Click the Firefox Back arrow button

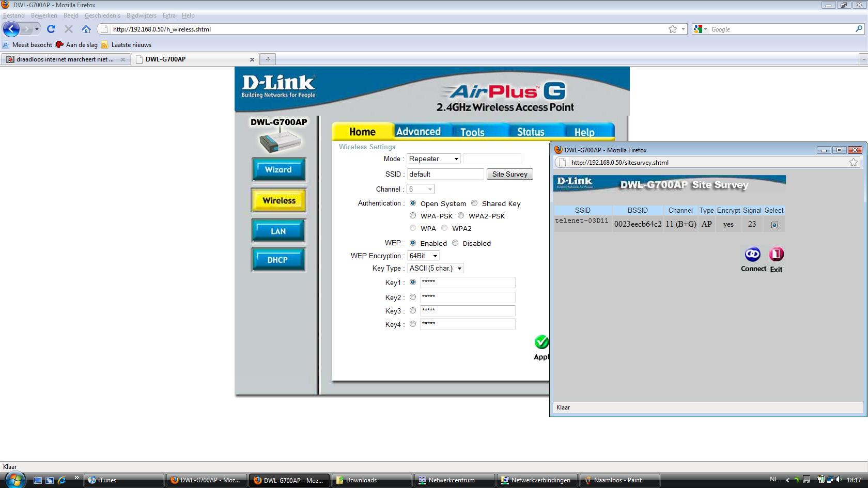point(11,29)
